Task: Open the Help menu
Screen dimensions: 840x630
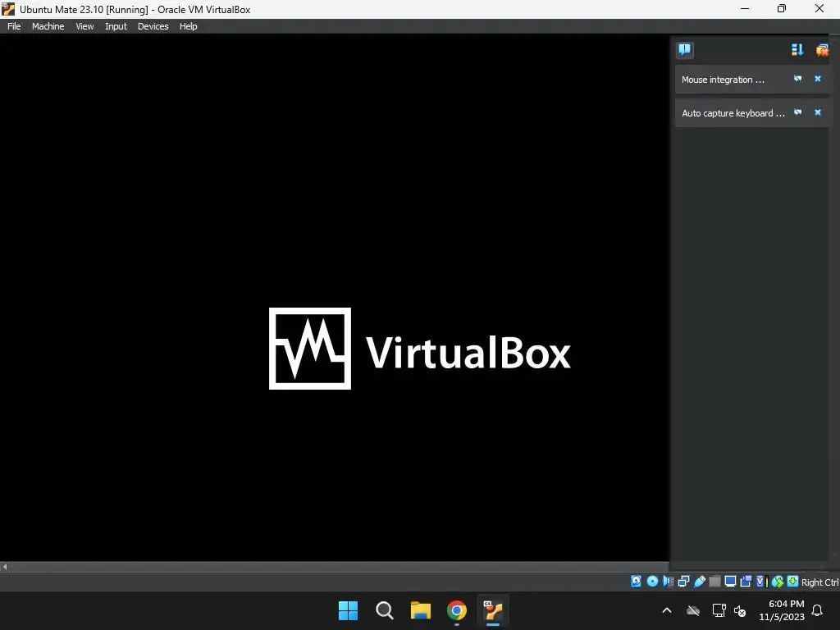Action: click(x=188, y=26)
